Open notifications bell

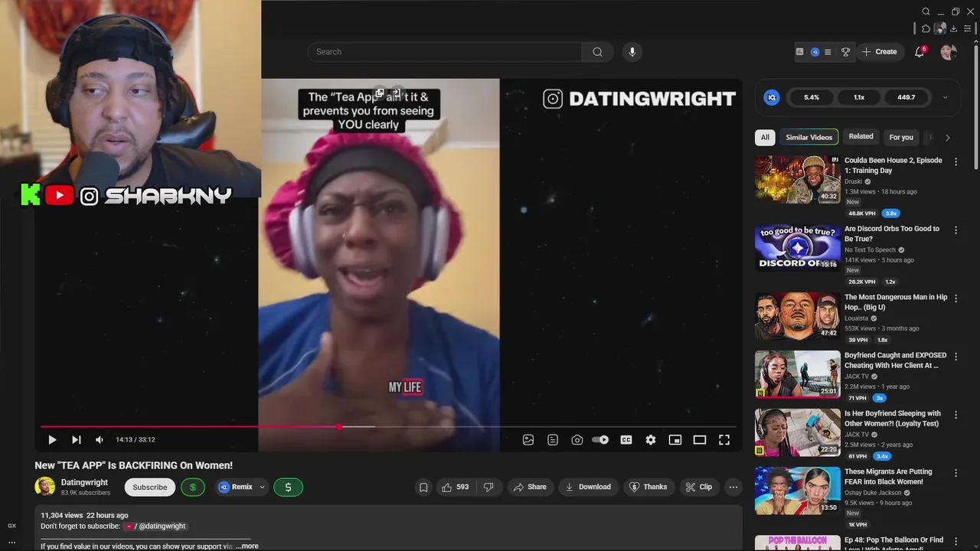pos(920,52)
